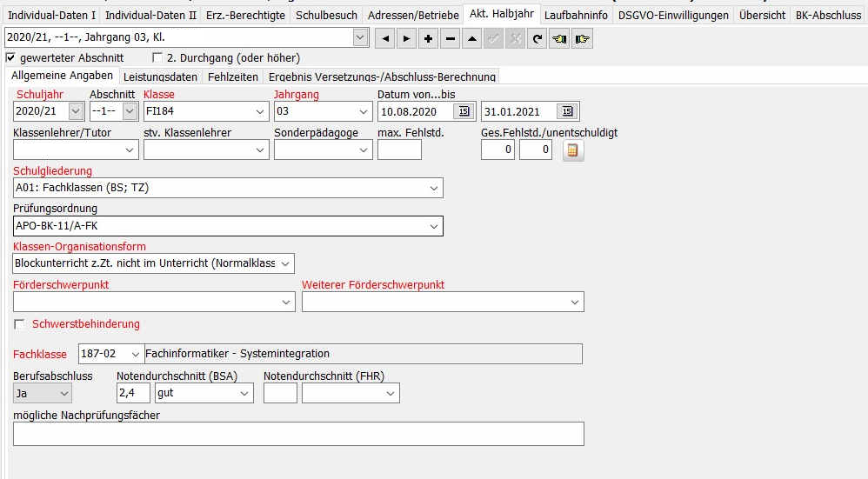Viewport: 868px width, 479px height.
Task: Open Erz.-Berechtigte tab
Action: (x=245, y=15)
